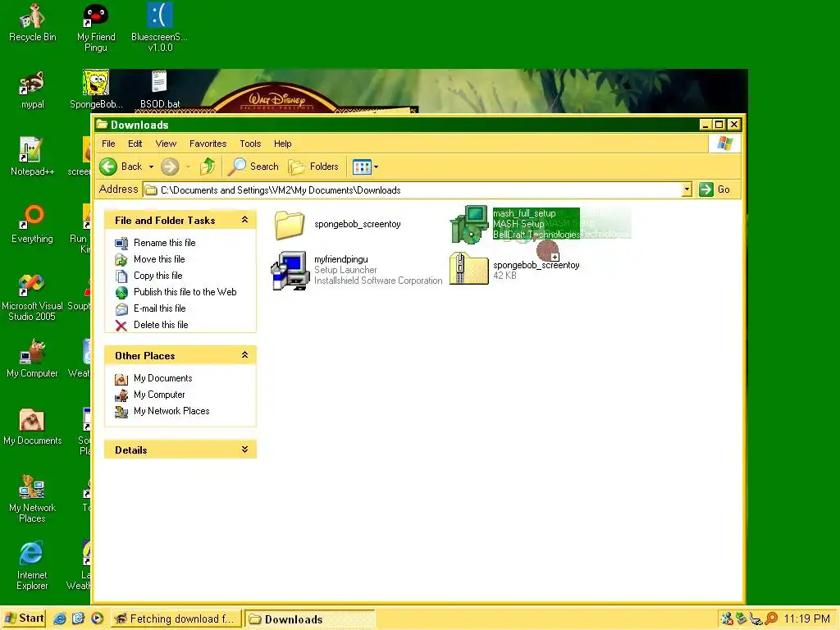This screenshot has height=630, width=840.
Task: Go to My Network Places link
Action: click(162, 411)
